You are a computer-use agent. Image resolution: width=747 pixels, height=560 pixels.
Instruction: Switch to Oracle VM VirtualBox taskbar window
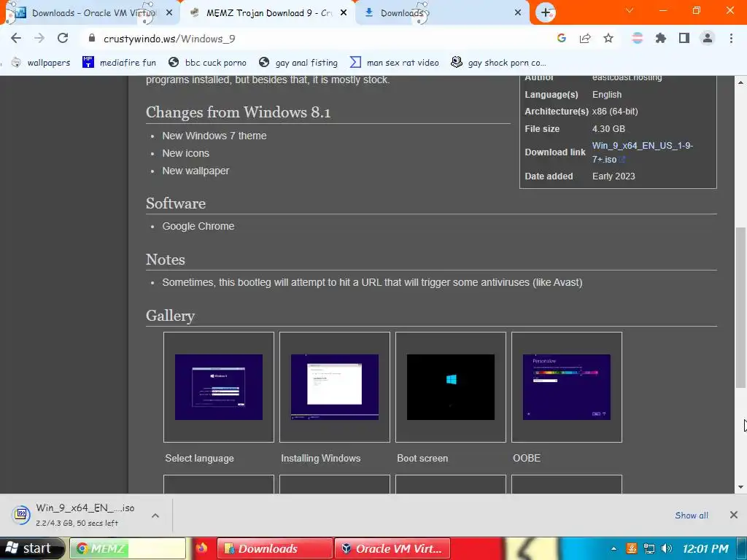(392, 548)
